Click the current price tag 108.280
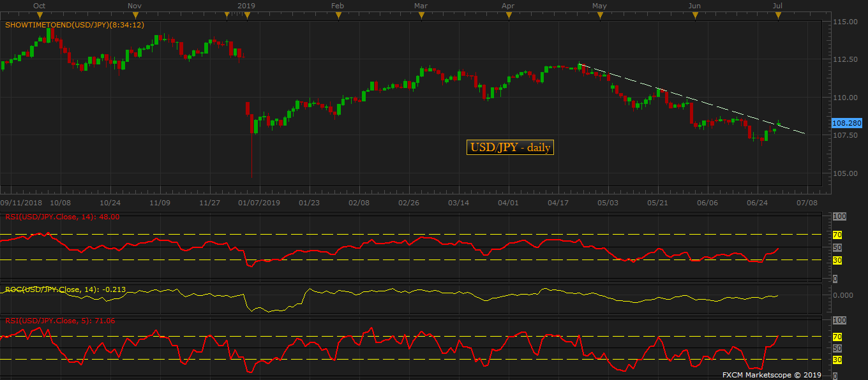 tap(846, 122)
